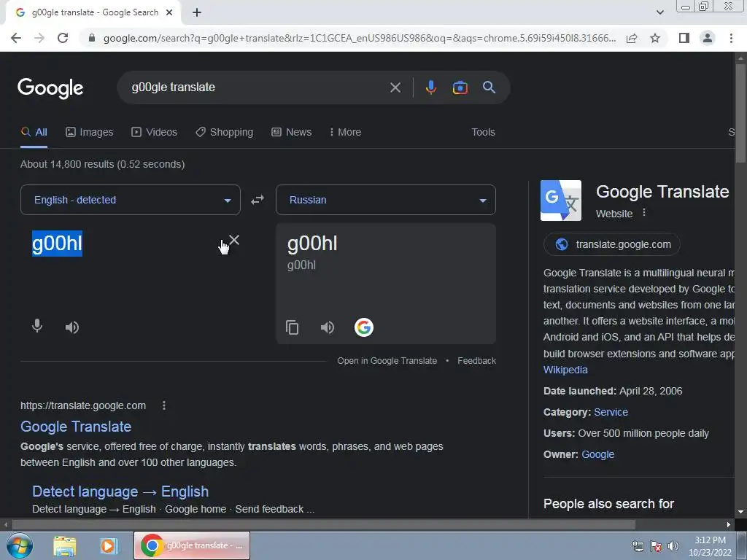Image resolution: width=747 pixels, height=560 pixels.
Task: Click the vertical page scrollbar
Action: tap(740, 113)
